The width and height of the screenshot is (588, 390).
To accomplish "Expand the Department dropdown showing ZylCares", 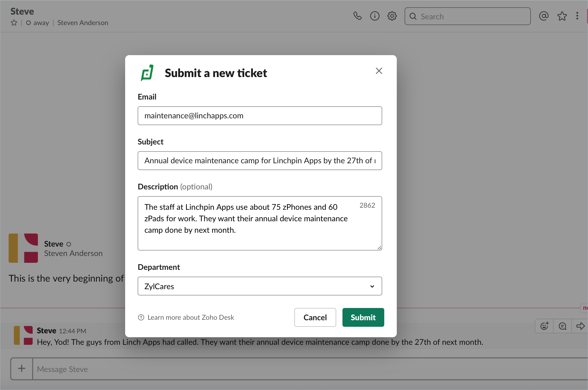I will pyautogui.click(x=260, y=286).
